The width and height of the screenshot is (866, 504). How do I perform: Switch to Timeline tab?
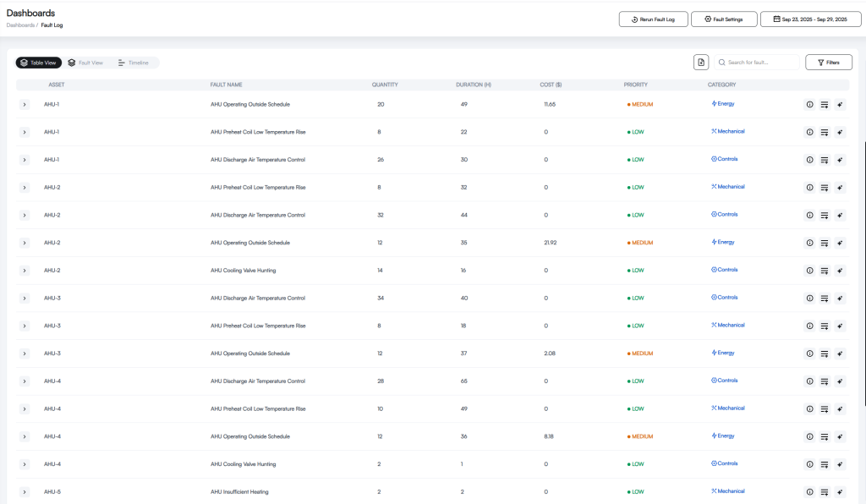(134, 63)
